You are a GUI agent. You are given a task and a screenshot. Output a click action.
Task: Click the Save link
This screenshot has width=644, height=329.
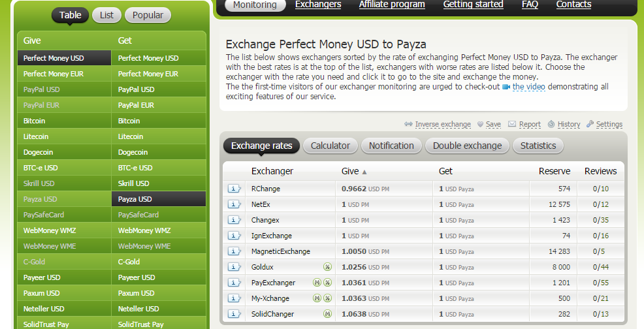point(493,124)
